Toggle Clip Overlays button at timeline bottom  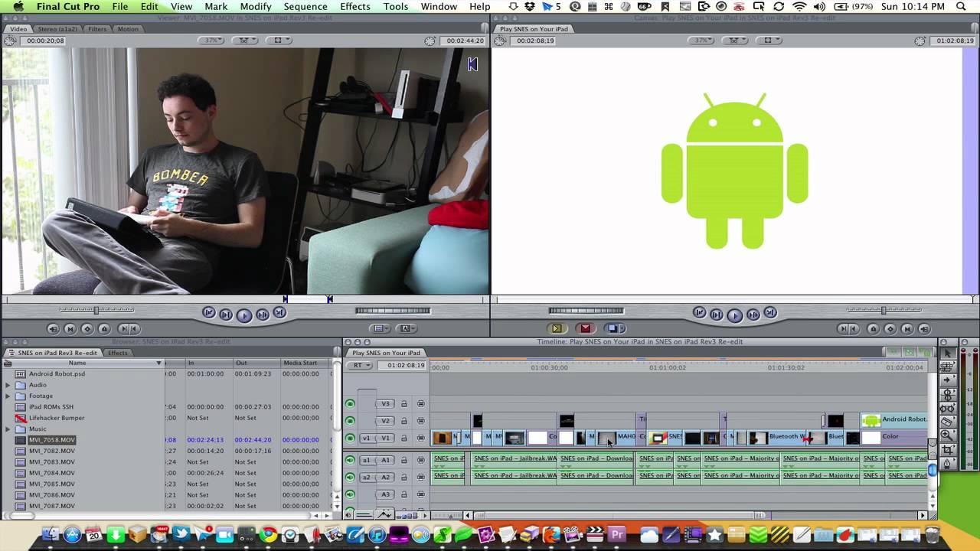pyautogui.click(x=384, y=514)
